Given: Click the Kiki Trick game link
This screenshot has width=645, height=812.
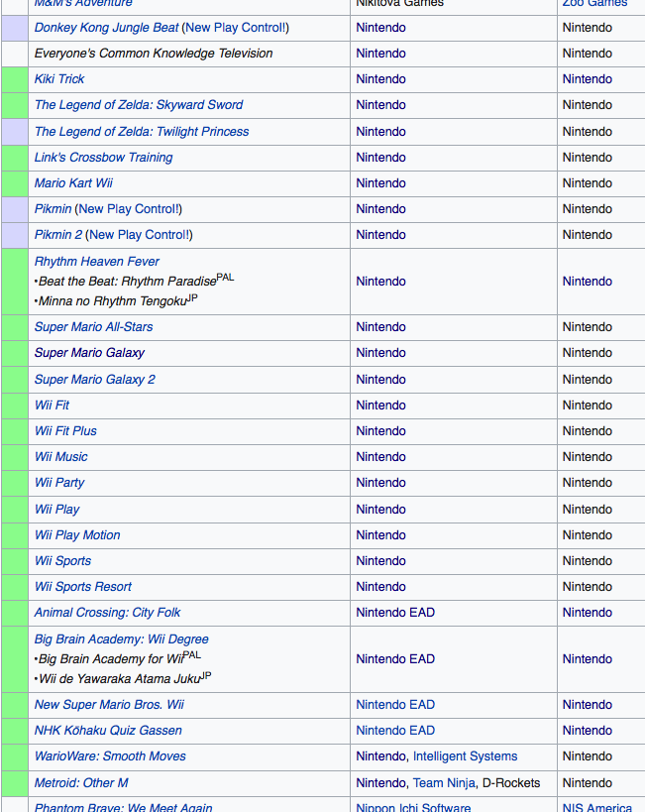Looking at the screenshot, I should tap(59, 79).
